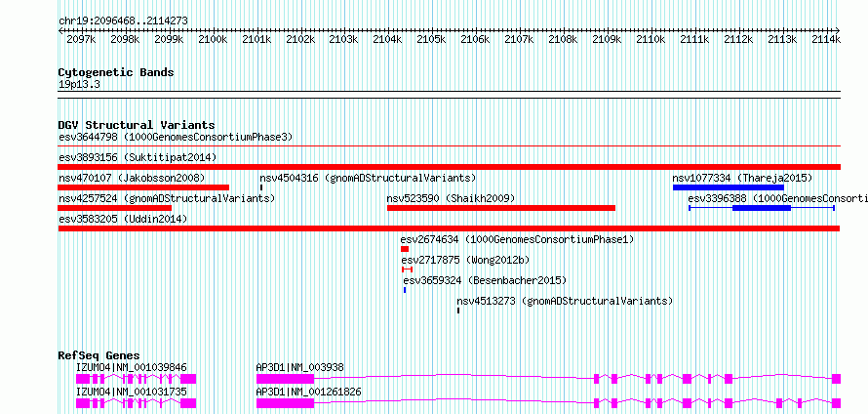Open the nsv1077334 (Thareja2015) label
Viewport: 868px width, 414px height.
coord(742,178)
